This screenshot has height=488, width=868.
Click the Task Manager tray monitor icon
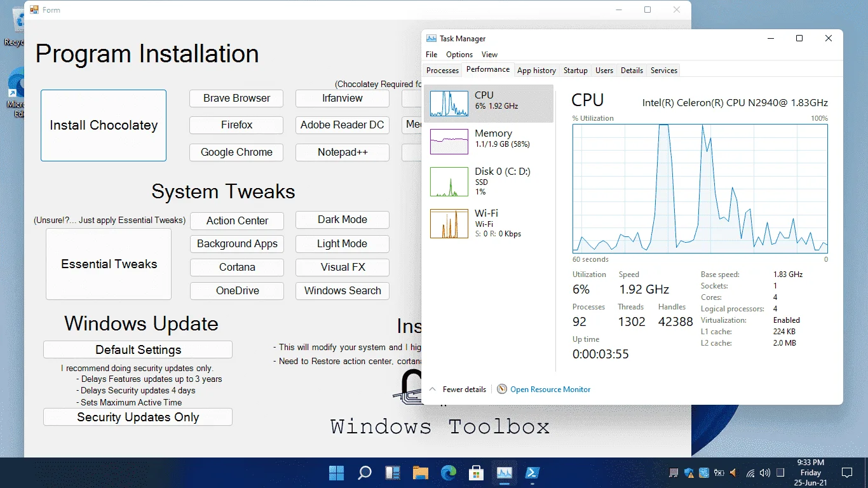pos(674,473)
